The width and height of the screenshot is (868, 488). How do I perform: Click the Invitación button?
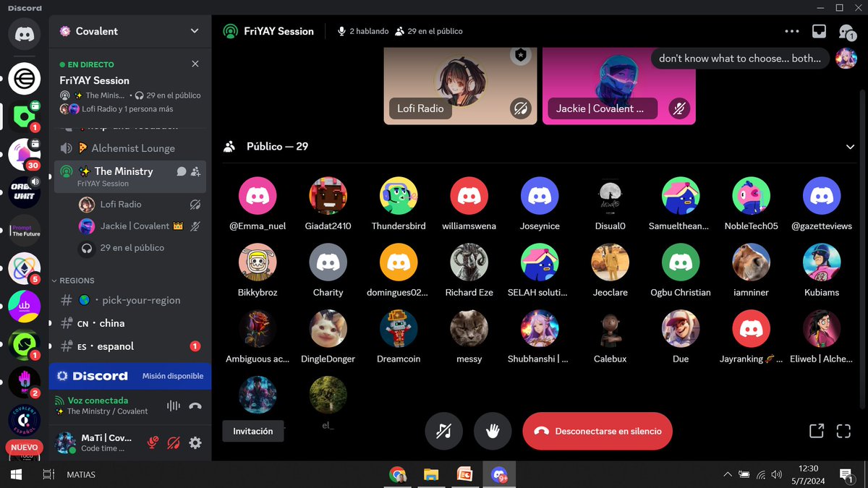coord(253,431)
